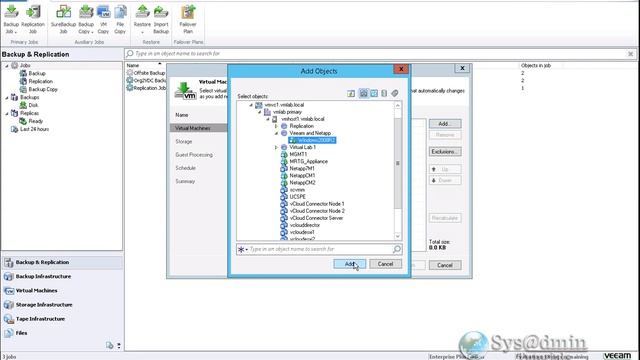Image resolution: width=640 pixels, height=360 pixels.
Task: Open search type filter asterisk dropdown
Action: tap(242, 249)
